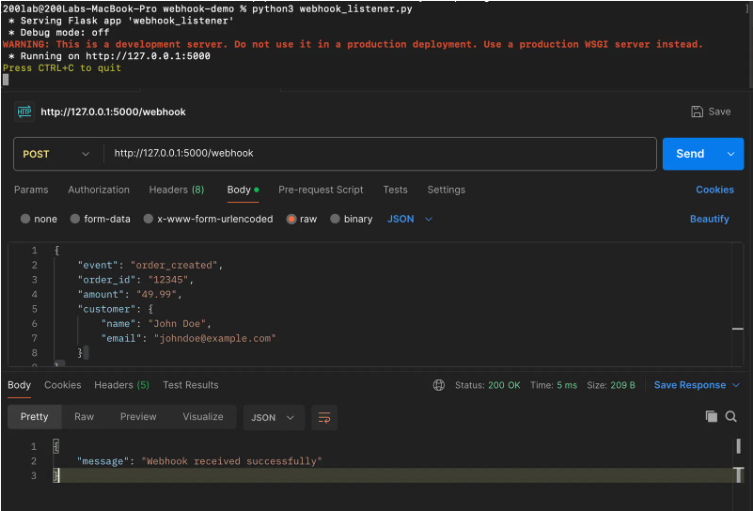Open the response Cookies tab
The height and width of the screenshot is (511, 753).
click(62, 385)
